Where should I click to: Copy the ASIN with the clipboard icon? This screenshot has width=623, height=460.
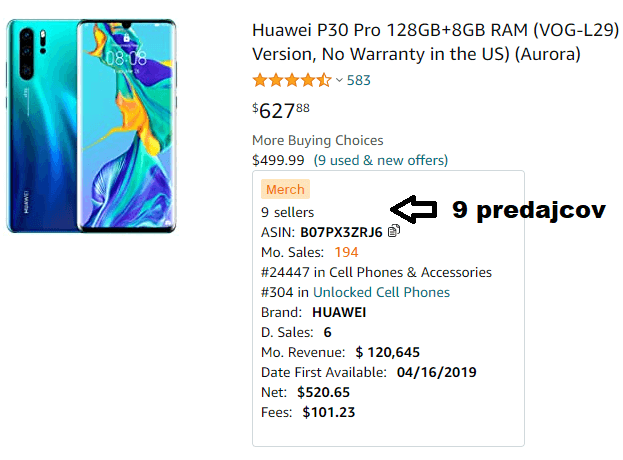pyautogui.click(x=394, y=231)
